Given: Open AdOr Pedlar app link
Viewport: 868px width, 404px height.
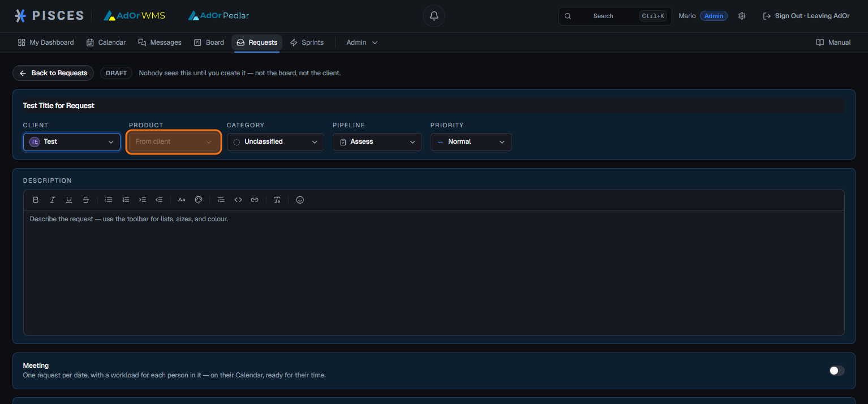Looking at the screenshot, I should pos(218,16).
